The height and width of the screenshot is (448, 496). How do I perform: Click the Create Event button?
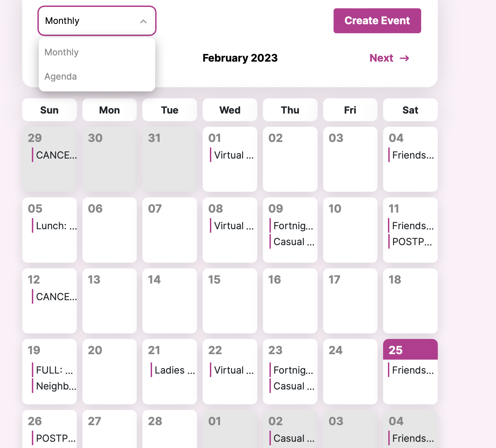pyautogui.click(x=377, y=21)
